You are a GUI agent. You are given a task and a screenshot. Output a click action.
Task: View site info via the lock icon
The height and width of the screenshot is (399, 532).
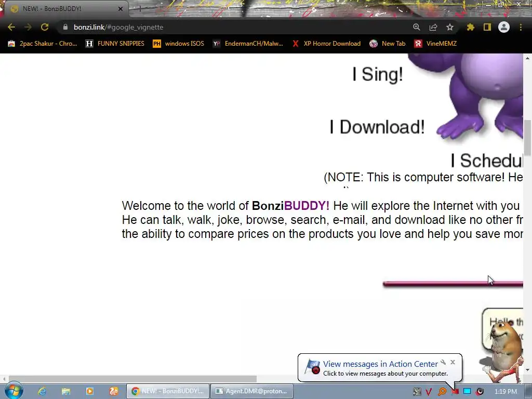point(65,27)
